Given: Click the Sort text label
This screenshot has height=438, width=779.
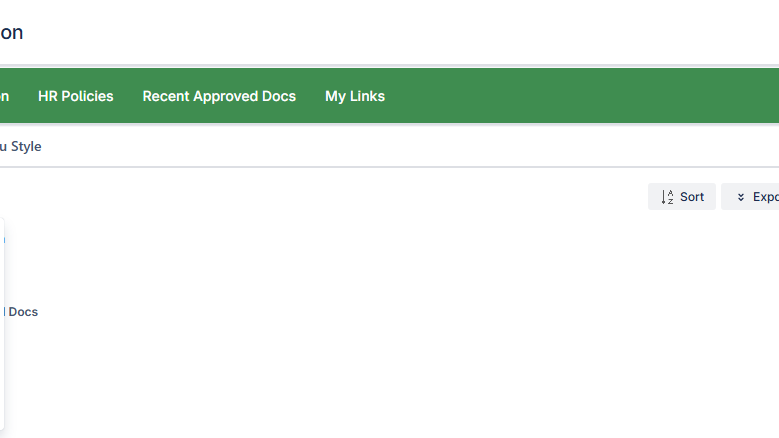Looking at the screenshot, I should (692, 197).
